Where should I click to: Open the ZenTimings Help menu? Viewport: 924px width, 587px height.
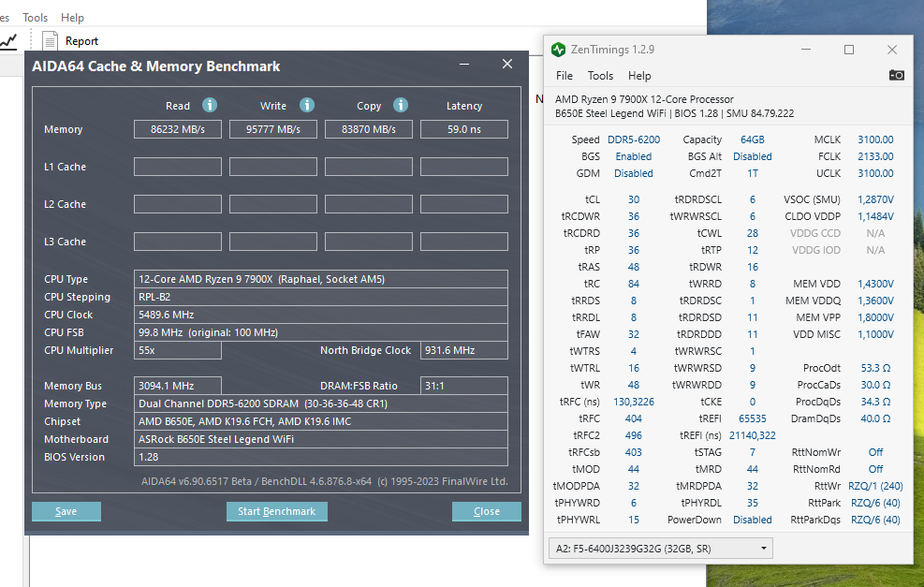click(x=639, y=76)
